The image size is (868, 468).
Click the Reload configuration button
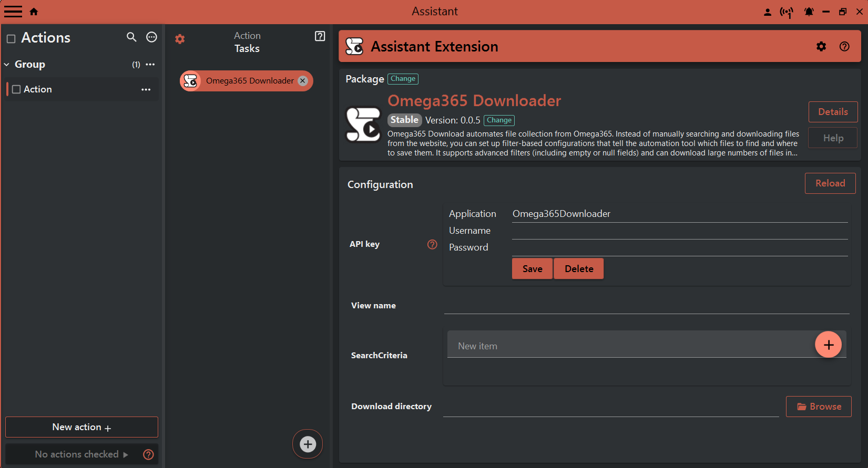click(x=830, y=183)
